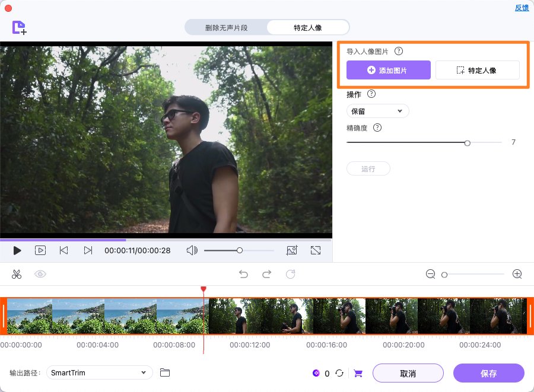Image resolution: width=534 pixels, height=392 pixels.
Task: Open the shopping cart icon
Action: coord(358,373)
